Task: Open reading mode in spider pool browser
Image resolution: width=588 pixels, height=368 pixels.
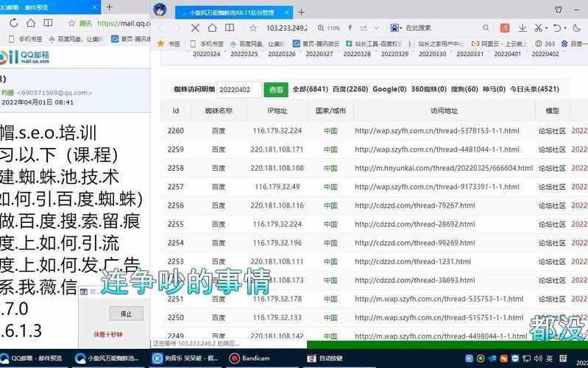Action: pyautogui.click(x=230, y=28)
